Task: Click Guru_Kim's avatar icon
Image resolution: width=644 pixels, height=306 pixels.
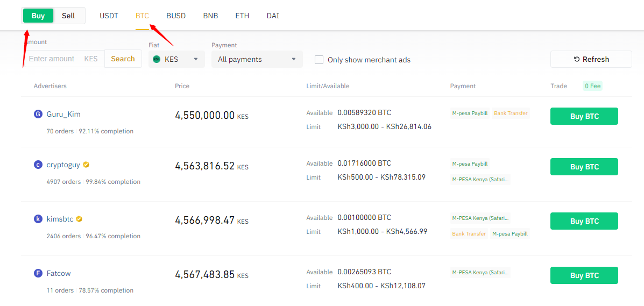Action: pyautogui.click(x=38, y=114)
